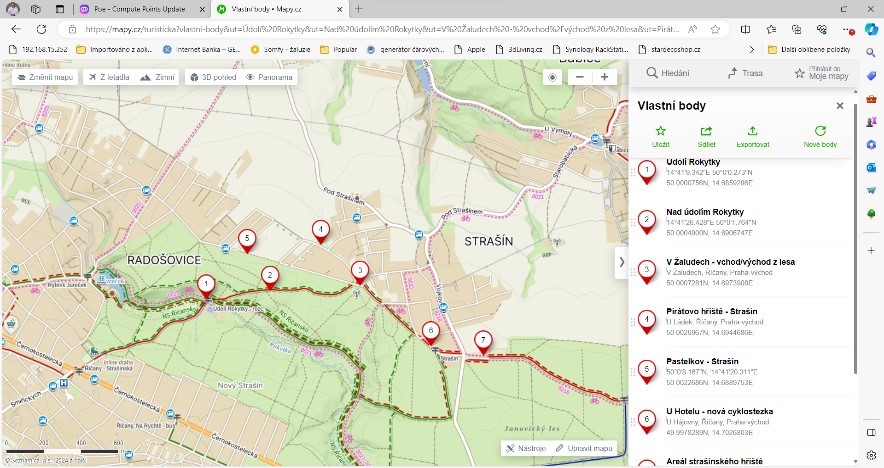Open Moje mapy login tab
The image size is (884, 468).
(821, 73)
